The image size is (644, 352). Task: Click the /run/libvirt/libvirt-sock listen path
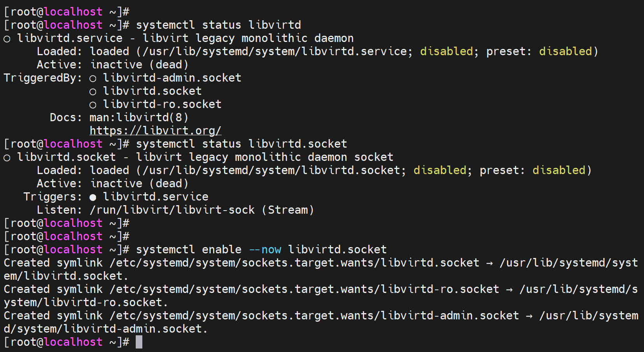pos(172,210)
